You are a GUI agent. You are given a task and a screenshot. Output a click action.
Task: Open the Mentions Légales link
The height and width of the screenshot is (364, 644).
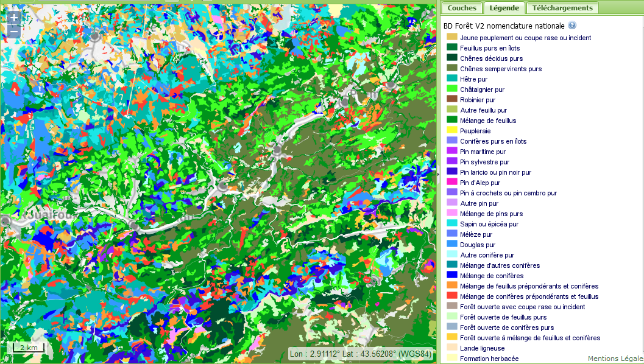[x=615, y=359]
